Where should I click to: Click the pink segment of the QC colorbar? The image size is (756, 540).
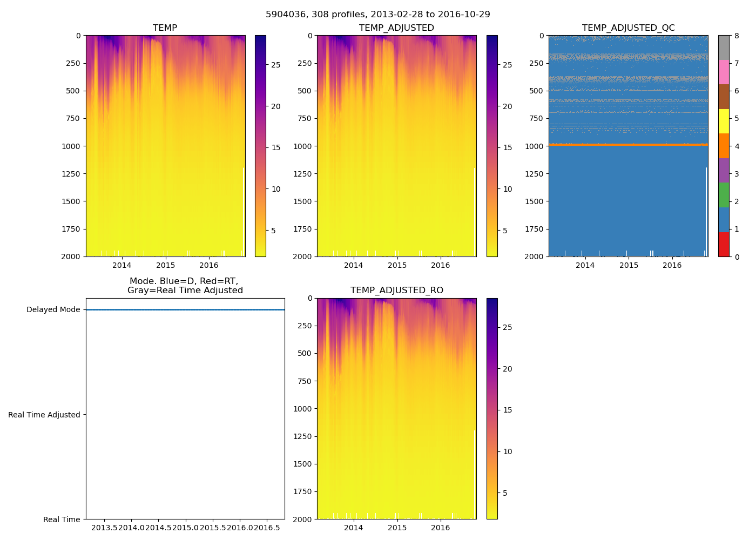(724, 72)
